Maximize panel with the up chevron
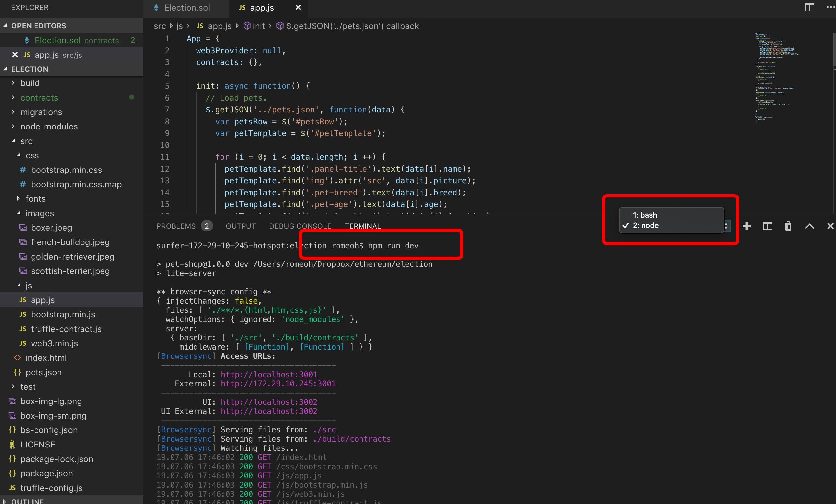This screenshot has width=836, height=504. coord(809,226)
